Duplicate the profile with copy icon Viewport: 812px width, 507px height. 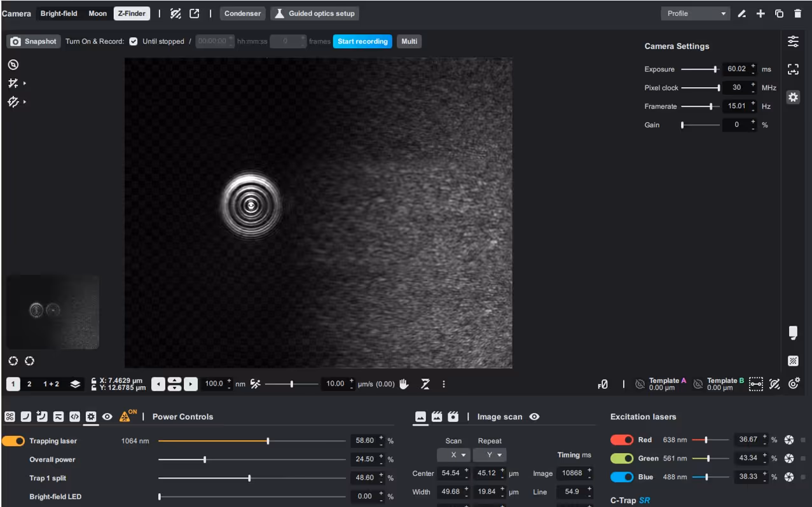click(779, 13)
